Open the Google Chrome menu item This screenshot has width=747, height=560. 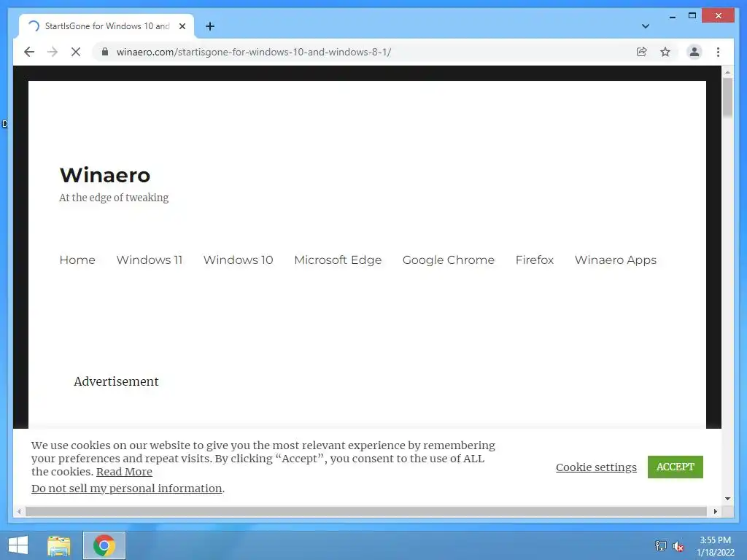click(x=449, y=260)
